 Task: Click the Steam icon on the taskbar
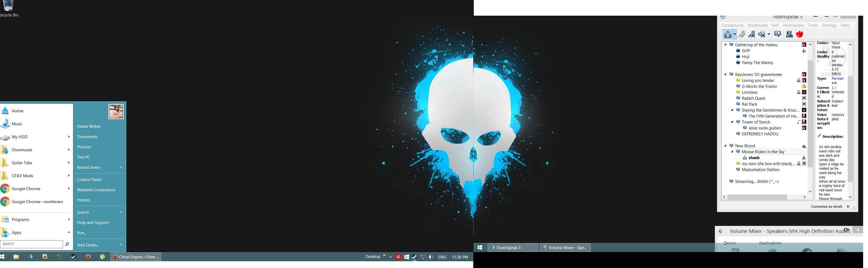tap(73, 257)
